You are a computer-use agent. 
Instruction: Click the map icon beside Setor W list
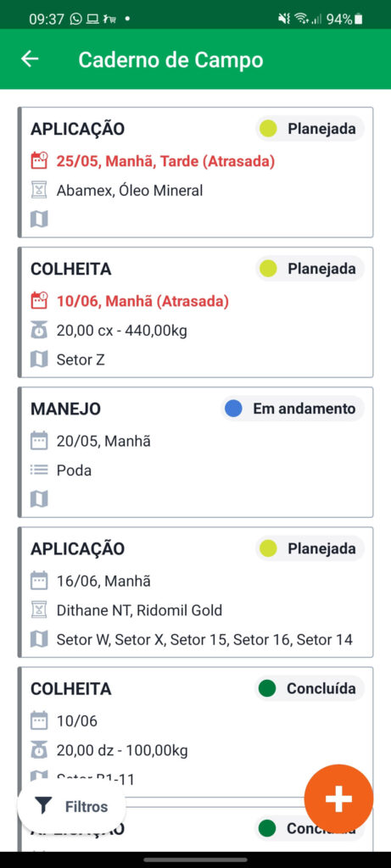tap(39, 639)
